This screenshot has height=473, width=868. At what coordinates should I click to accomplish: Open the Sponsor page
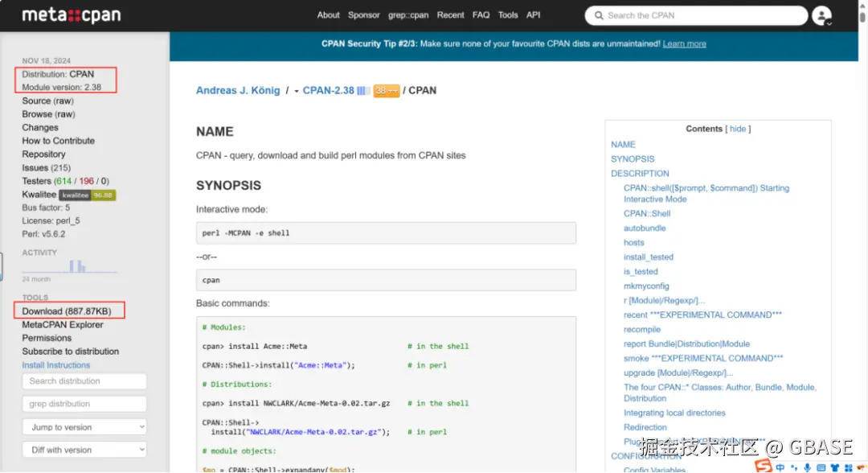click(364, 15)
